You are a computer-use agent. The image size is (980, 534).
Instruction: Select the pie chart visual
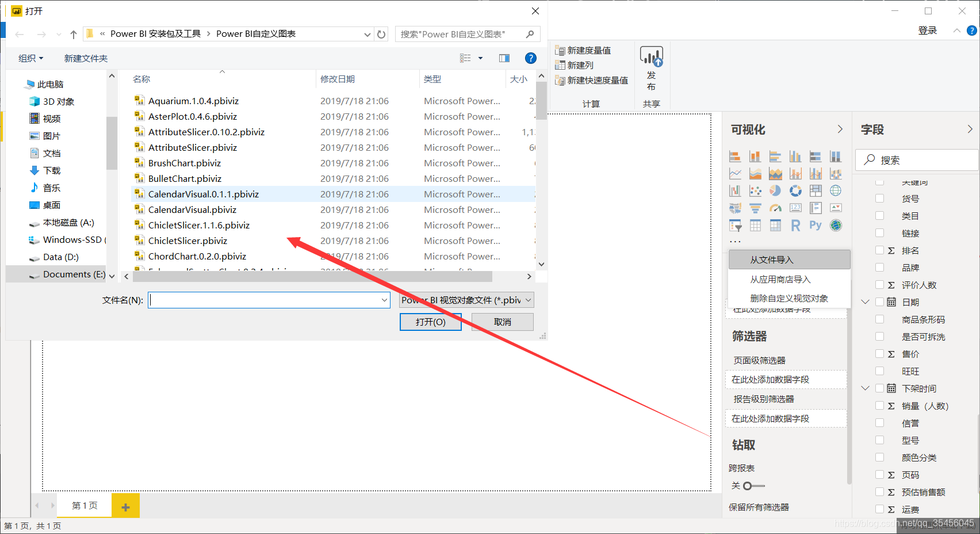(x=775, y=190)
